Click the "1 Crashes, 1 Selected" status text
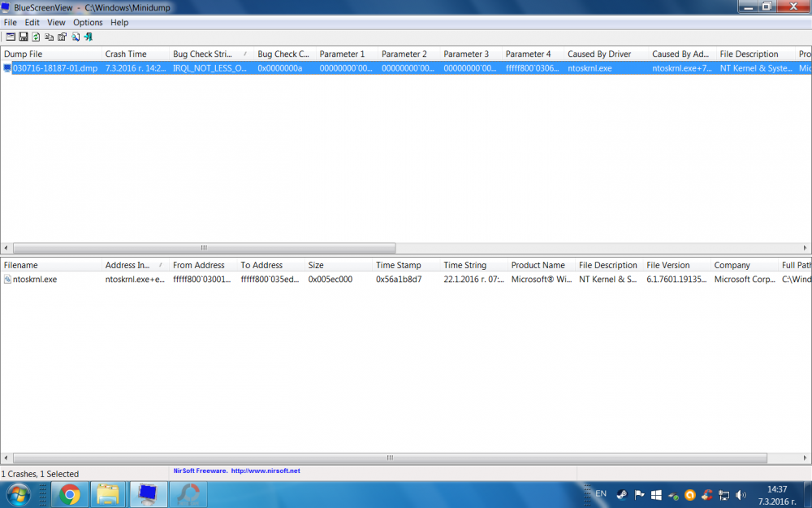This screenshot has height=508, width=812. pos(40,474)
